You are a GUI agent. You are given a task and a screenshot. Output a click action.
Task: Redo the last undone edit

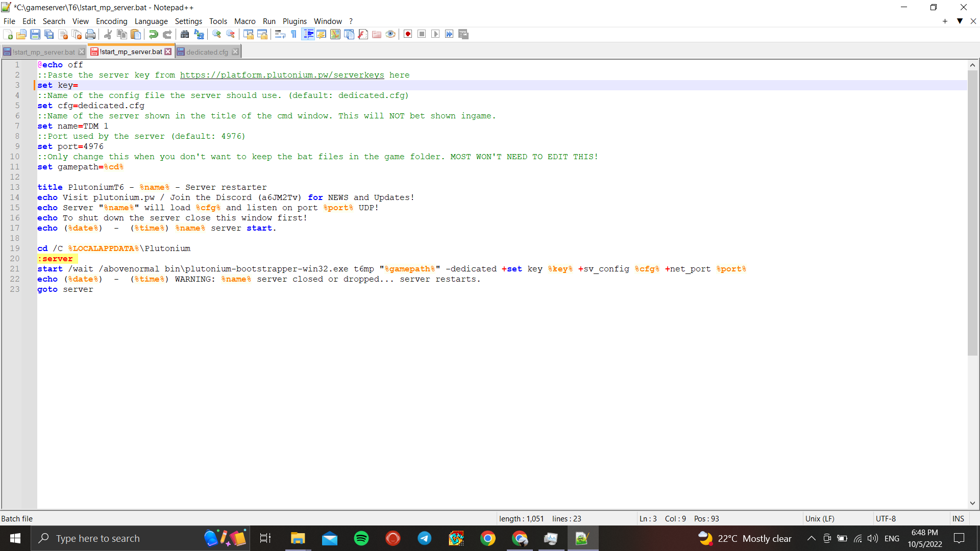point(167,34)
